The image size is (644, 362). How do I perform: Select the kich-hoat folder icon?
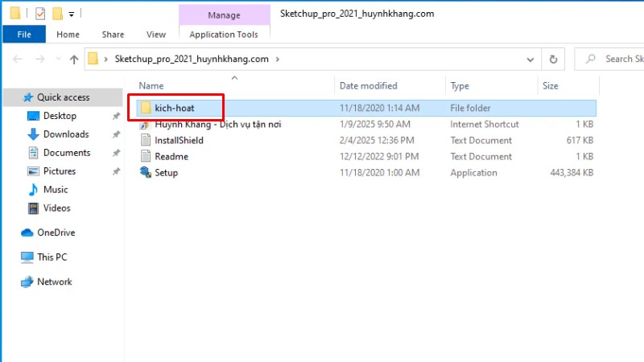[145, 108]
